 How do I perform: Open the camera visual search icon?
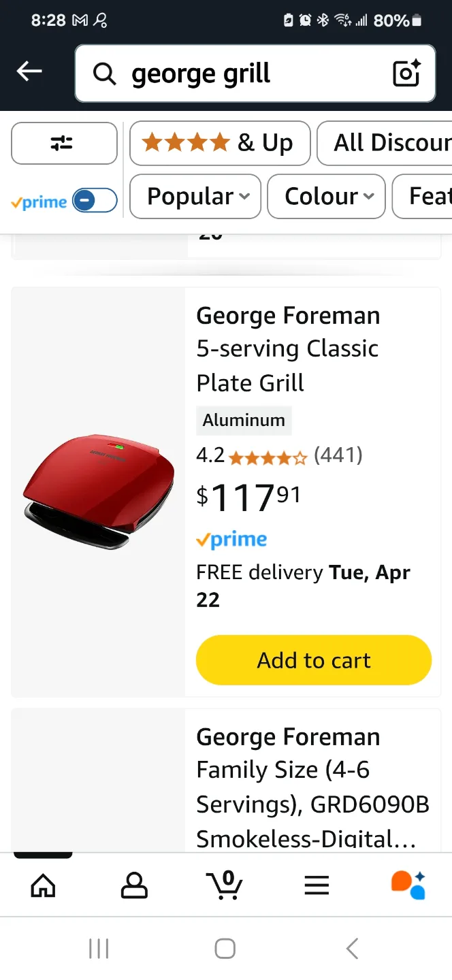pos(406,73)
